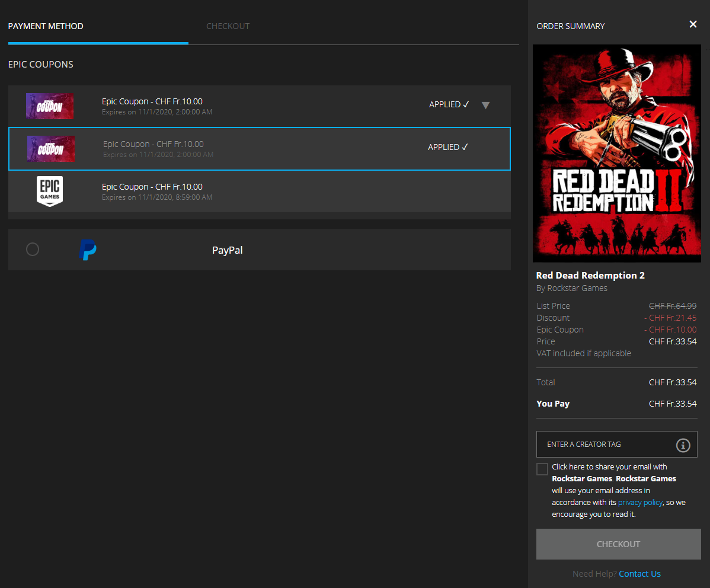Click the info icon in creator tag field
Screen dimensions: 710x588
point(683,445)
